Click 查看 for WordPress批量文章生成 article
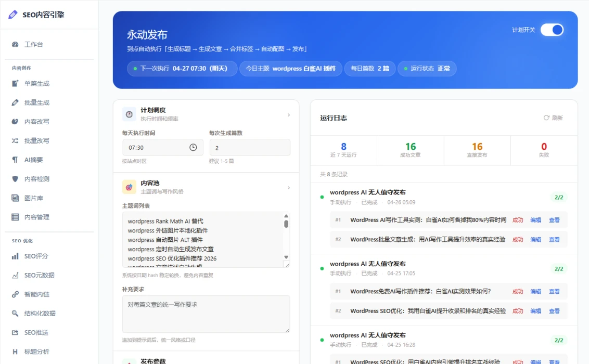The height and width of the screenshot is (364, 589). [x=555, y=239]
